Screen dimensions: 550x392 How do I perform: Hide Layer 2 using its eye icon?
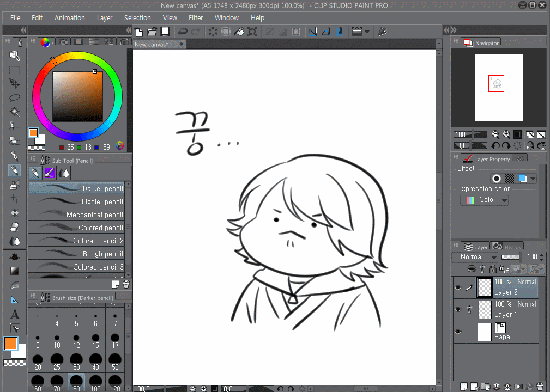click(x=458, y=287)
